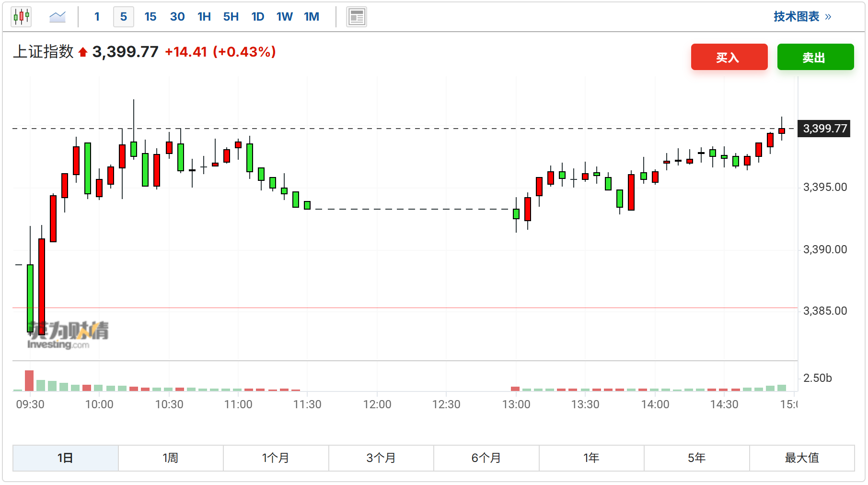This screenshot has height=485, width=868.
Task: Click the 14:00 time axis label
Action: (x=655, y=404)
